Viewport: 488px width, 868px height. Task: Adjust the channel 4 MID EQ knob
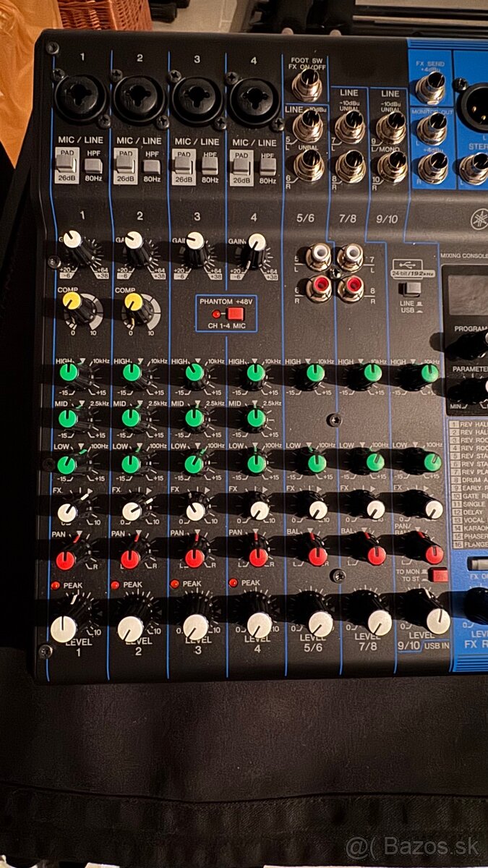pos(255,418)
